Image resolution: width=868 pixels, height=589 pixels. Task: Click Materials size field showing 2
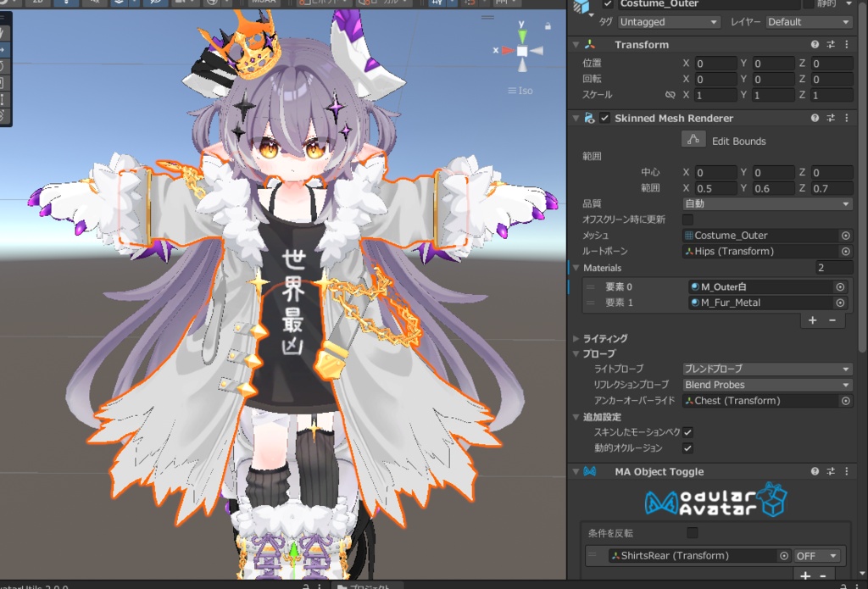(x=834, y=267)
